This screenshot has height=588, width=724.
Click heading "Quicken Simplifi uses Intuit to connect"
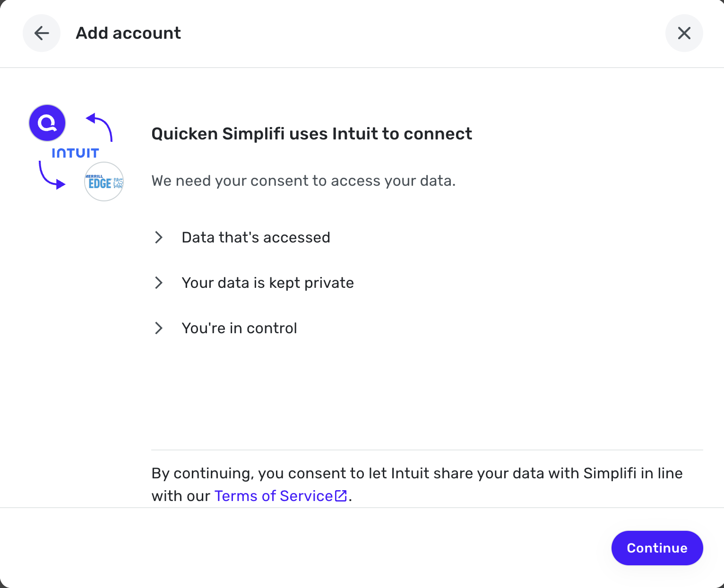(311, 134)
